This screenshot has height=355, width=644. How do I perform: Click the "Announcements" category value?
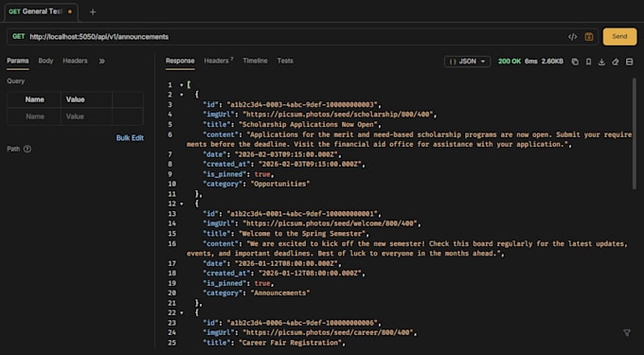(x=280, y=293)
